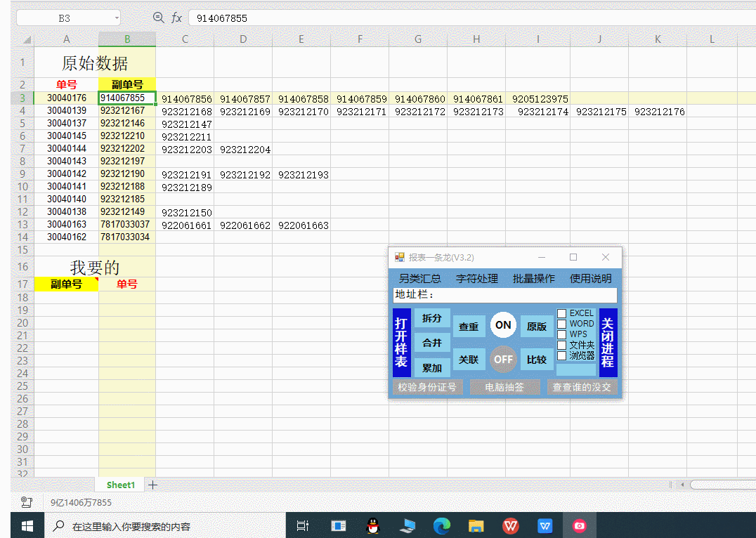Open File Explorer from the taskbar
The height and width of the screenshot is (538, 756).
[476, 526]
